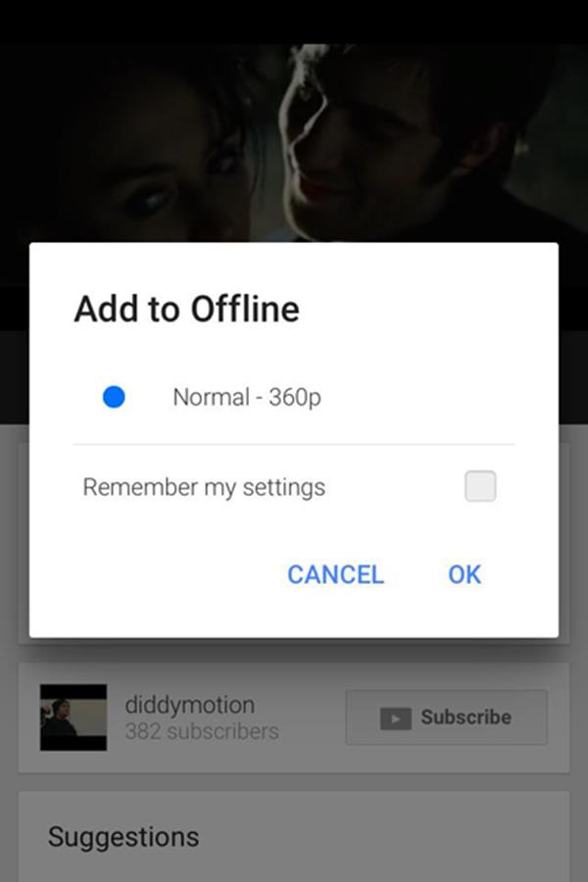Click the "Remember my settings" label text

204,487
